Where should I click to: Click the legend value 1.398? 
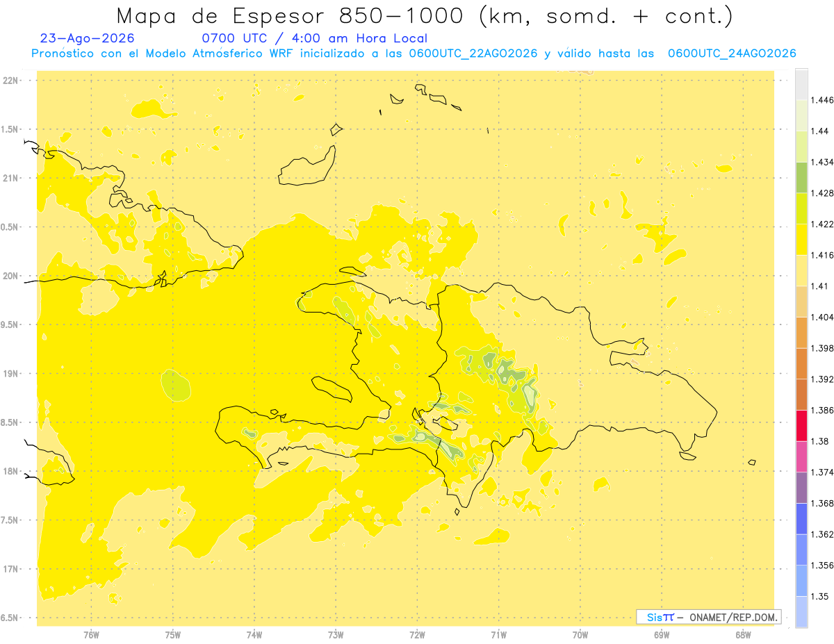pyautogui.click(x=824, y=348)
